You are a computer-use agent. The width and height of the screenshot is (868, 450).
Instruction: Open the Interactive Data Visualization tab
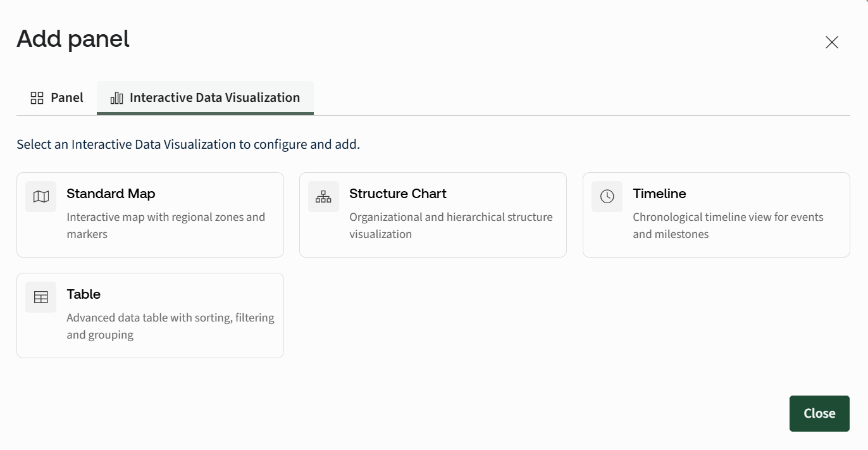[205, 98]
